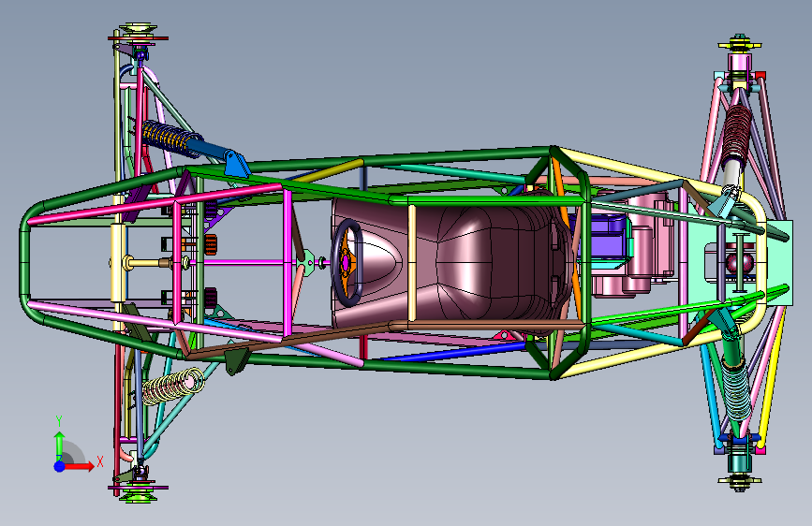Select the magenta steering column shaft
This screenshot has height=526, width=812.
coord(244,262)
